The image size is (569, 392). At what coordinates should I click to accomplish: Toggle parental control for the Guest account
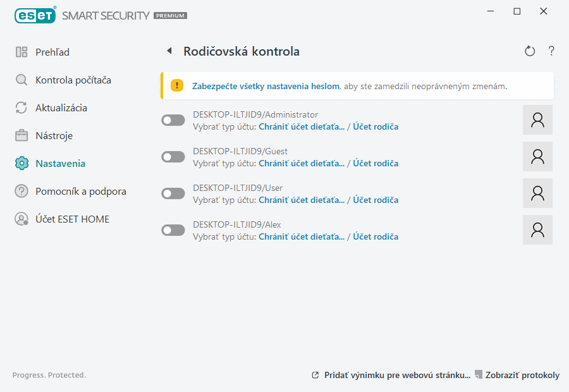(173, 157)
